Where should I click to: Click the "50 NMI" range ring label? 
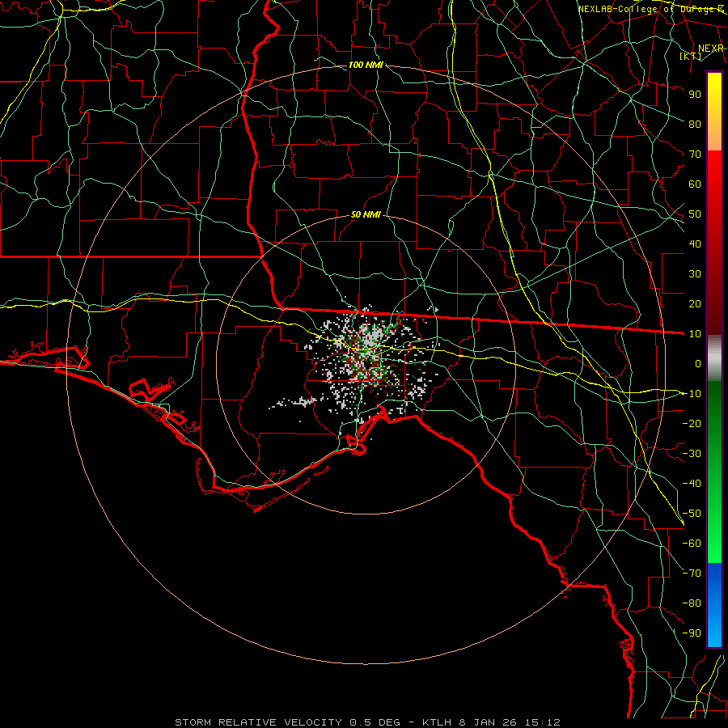tap(366, 214)
